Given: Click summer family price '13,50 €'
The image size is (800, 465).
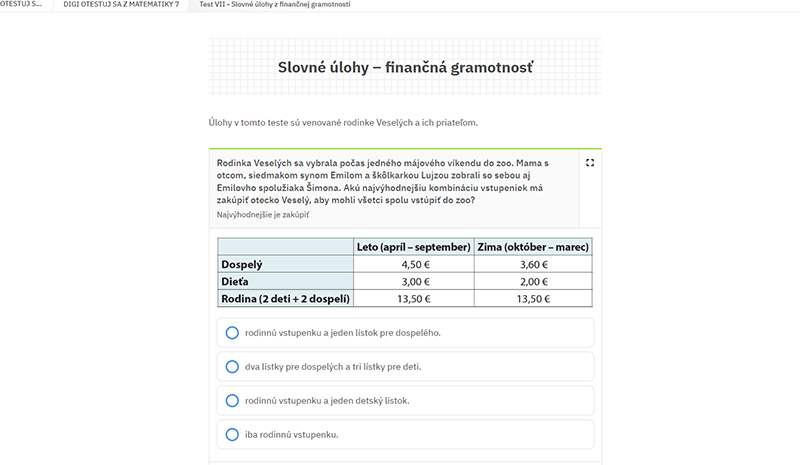Looking at the screenshot, I should click(414, 299).
